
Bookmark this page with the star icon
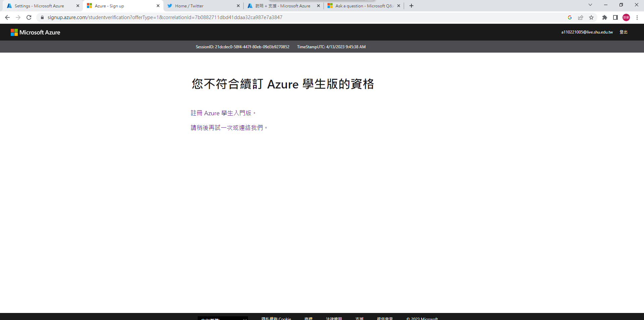[x=591, y=17]
